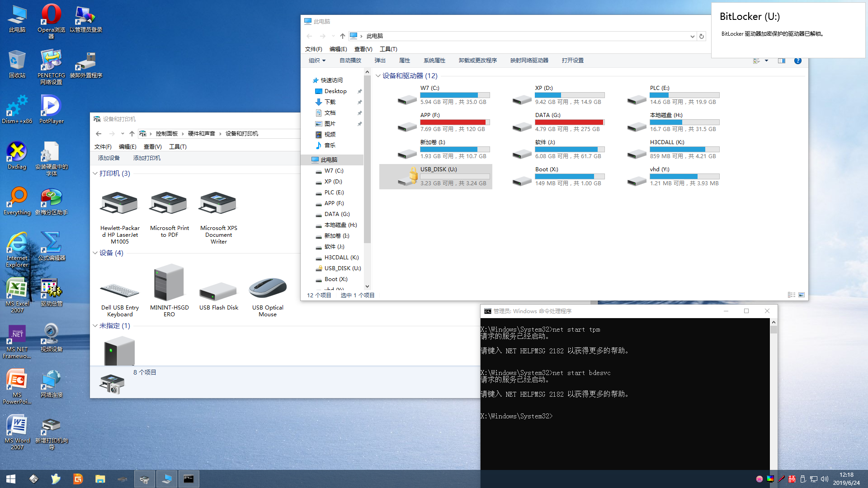868x488 pixels.
Task: Open the Edit menu in This PC window
Action: click(x=338, y=49)
